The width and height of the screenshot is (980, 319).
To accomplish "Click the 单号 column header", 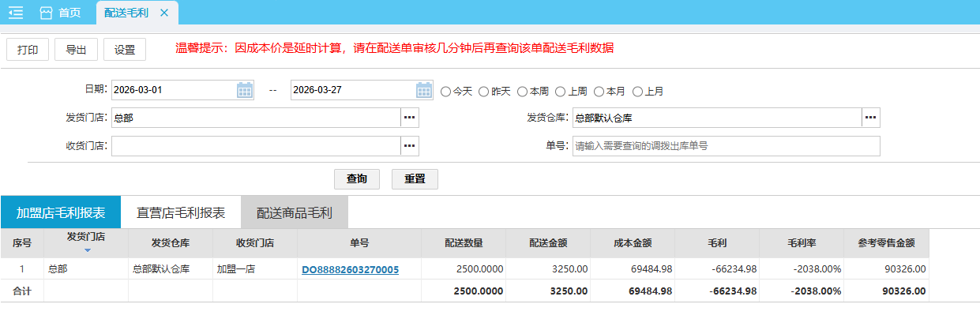I will click(x=359, y=242).
